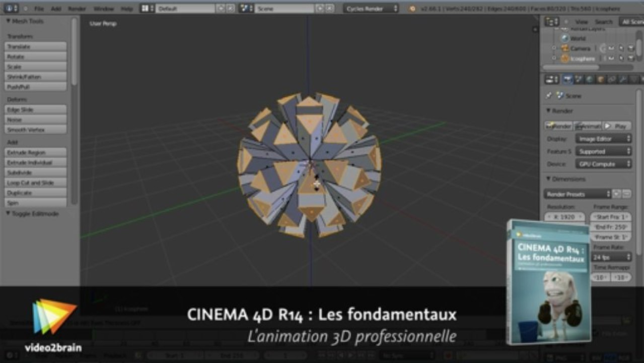The width and height of the screenshot is (644, 363).
Task: Open the Render menu
Action: [x=77, y=9]
